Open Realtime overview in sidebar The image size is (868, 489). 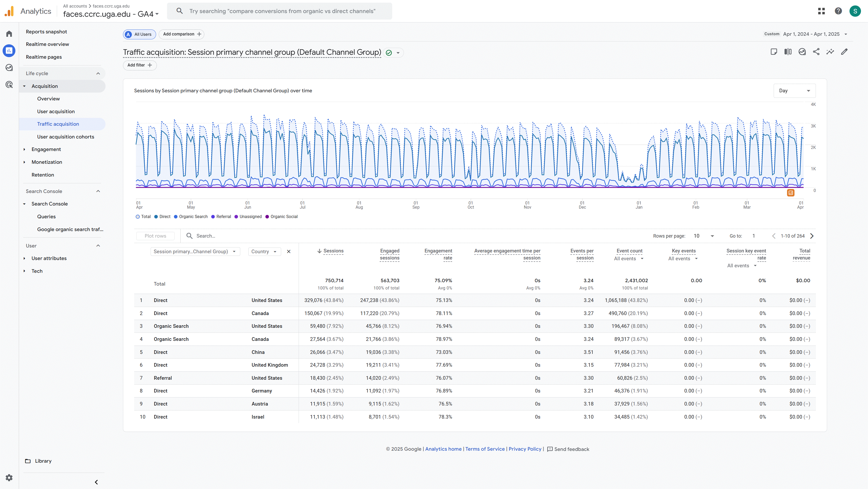(47, 44)
